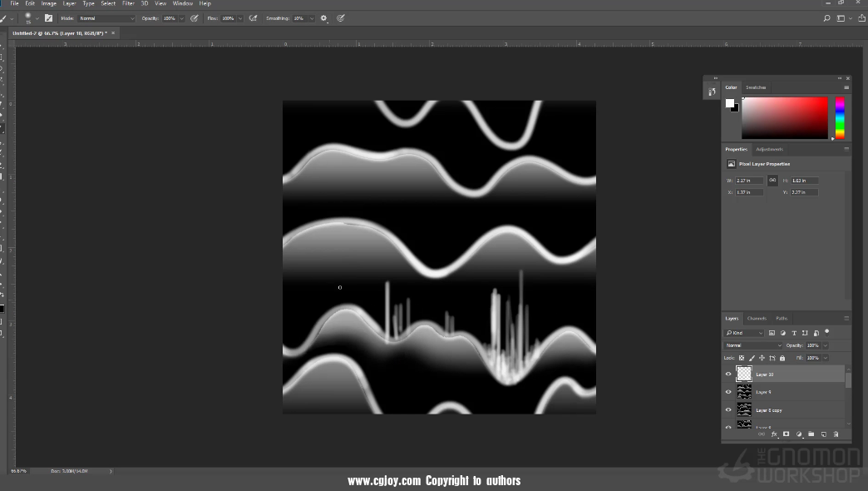Screen dimensions: 868x491
Task: Add a layer mask from Layers panel
Action: pyautogui.click(x=786, y=434)
